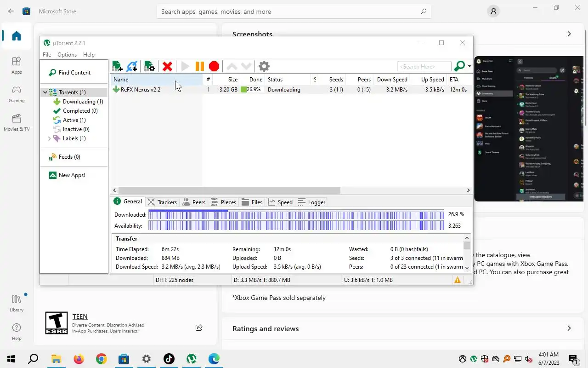Sort torrents by Name column header

tap(156, 80)
